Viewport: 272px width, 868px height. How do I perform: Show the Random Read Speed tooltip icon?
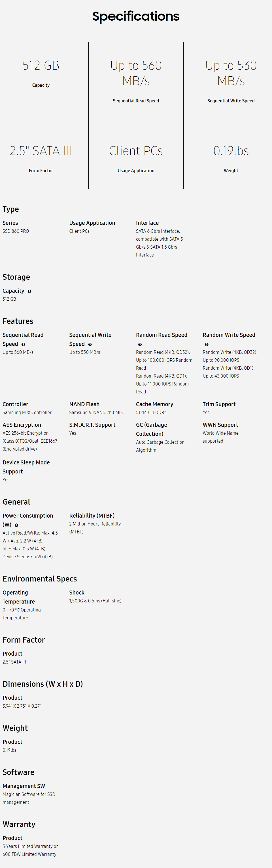(140, 344)
